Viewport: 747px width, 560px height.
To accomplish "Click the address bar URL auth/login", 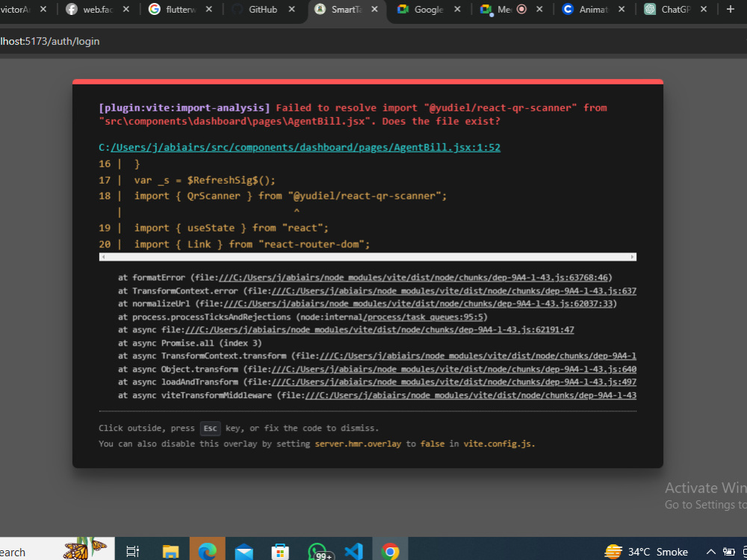I will (49, 41).
